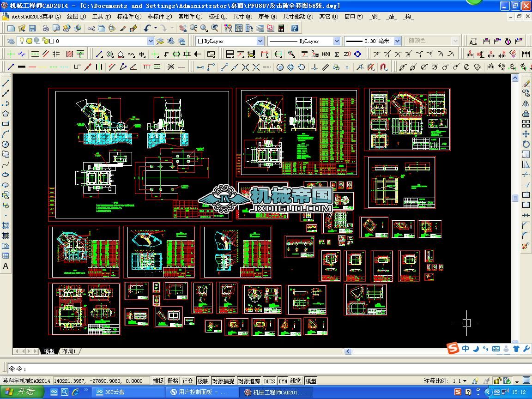Open the 随颜色 plot style dropdown
This screenshot has width=532, height=399.
[x=455, y=41]
